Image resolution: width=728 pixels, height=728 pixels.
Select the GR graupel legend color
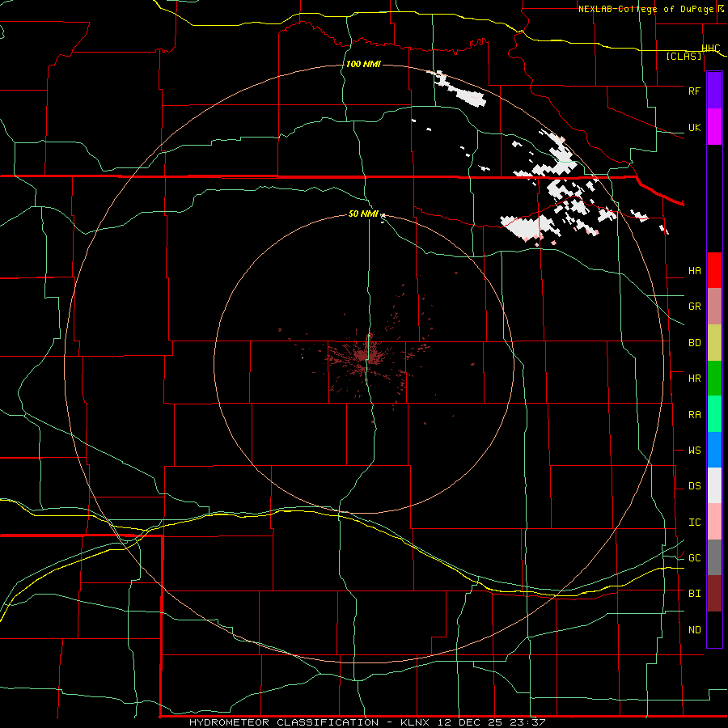click(714, 307)
